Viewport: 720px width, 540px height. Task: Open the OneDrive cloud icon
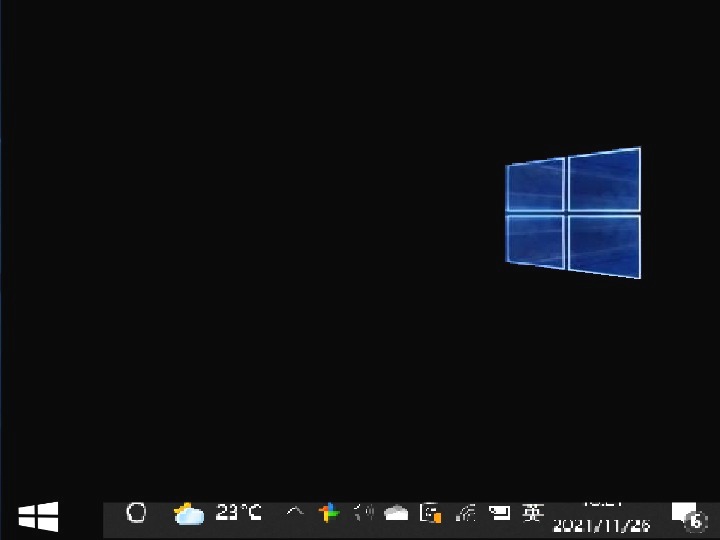[x=397, y=514]
